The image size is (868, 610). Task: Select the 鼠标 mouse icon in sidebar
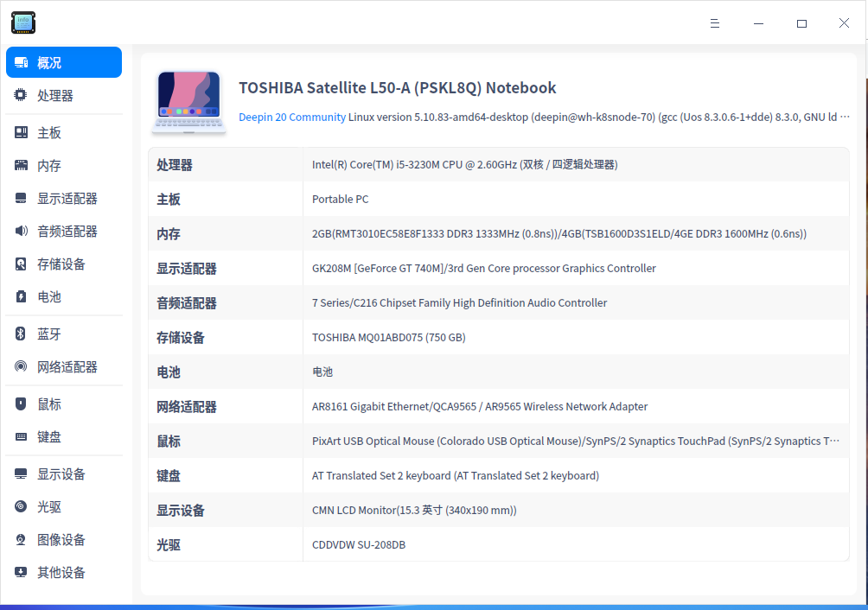point(21,403)
